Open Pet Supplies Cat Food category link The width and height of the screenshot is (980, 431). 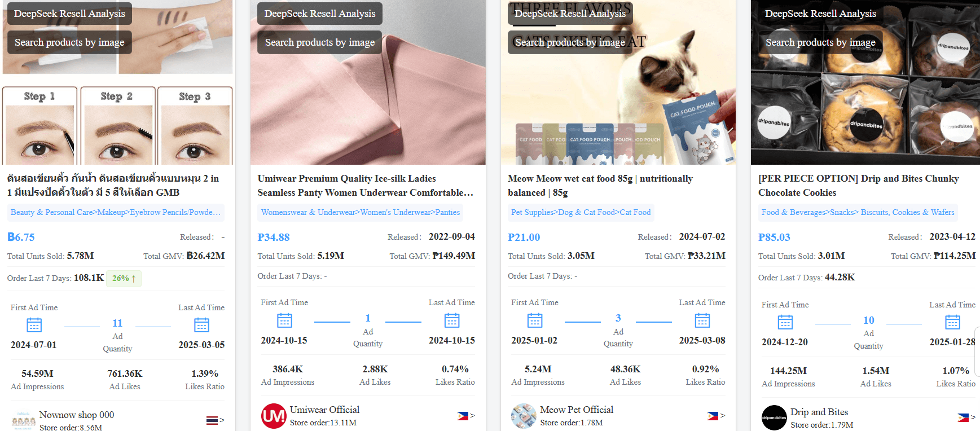pos(581,213)
